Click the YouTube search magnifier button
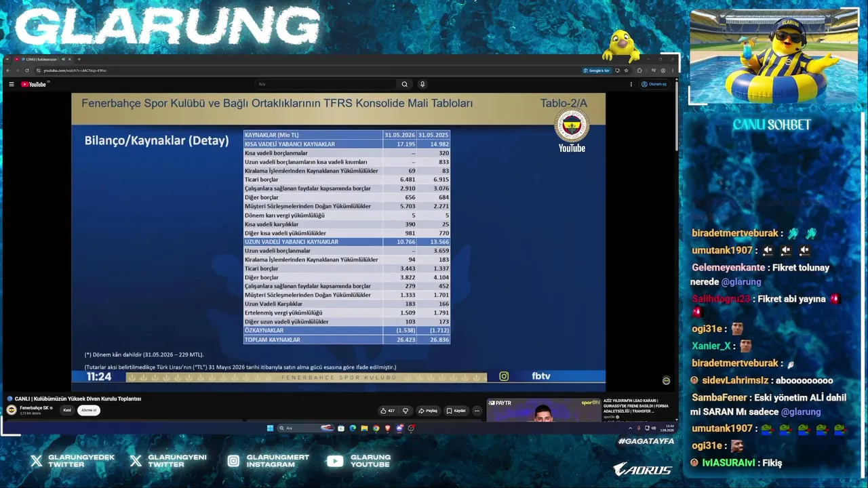This screenshot has height=488, width=868. click(x=405, y=84)
